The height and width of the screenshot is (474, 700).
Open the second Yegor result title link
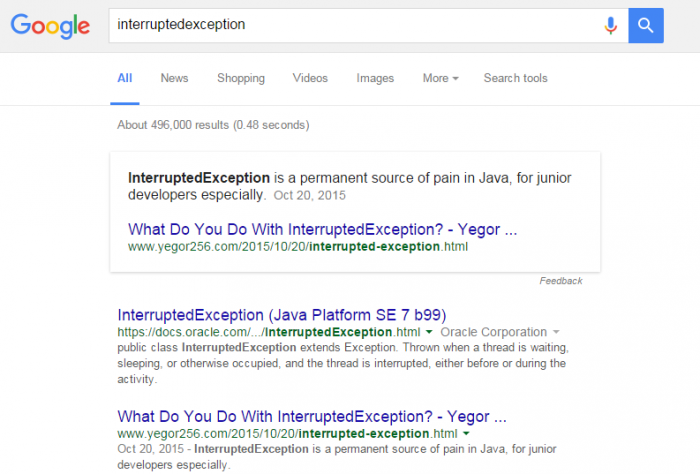[x=312, y=416]
